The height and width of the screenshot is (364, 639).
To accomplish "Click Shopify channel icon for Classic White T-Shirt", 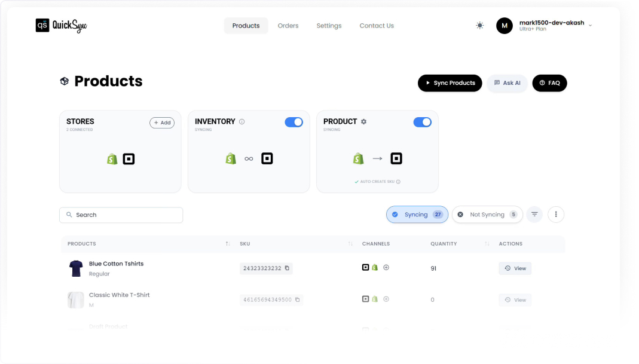I will point(375,299).
